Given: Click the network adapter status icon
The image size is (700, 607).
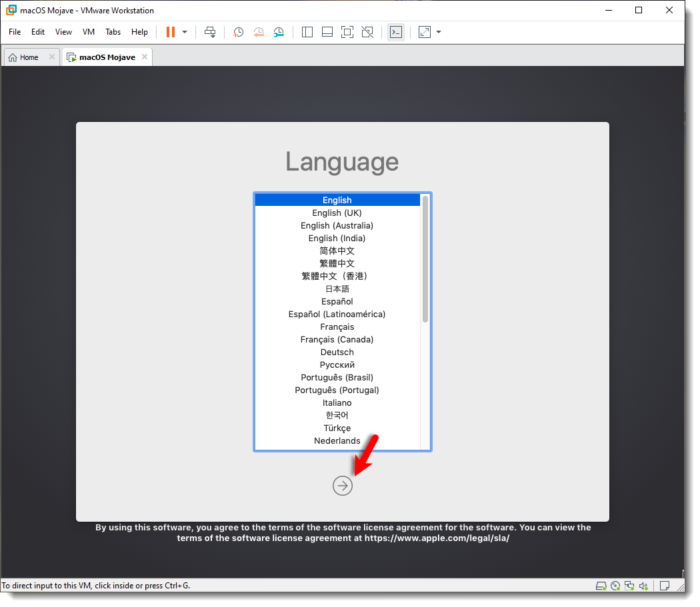Looking at the screenshot, I should [630, 587].
